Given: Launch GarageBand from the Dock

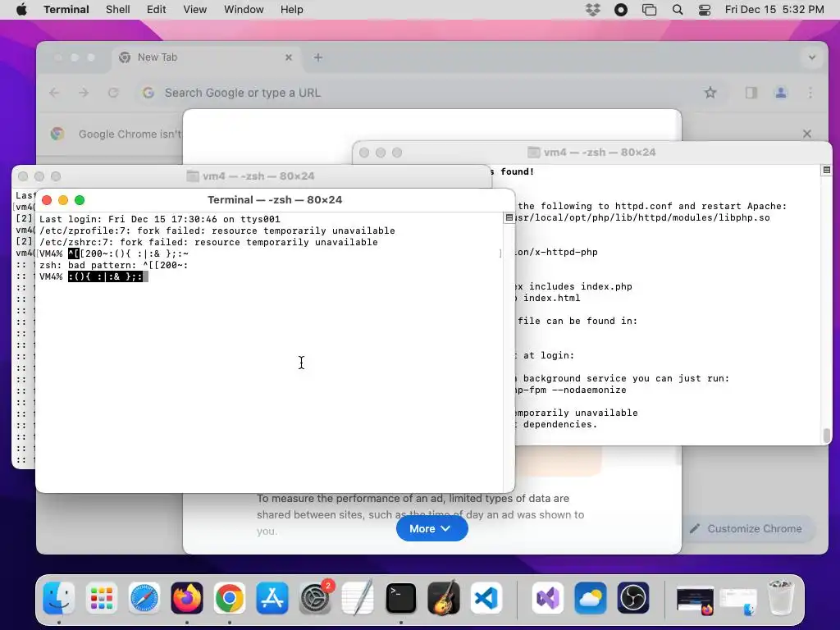Looking at the screenshot, I should tap(444, 598).
